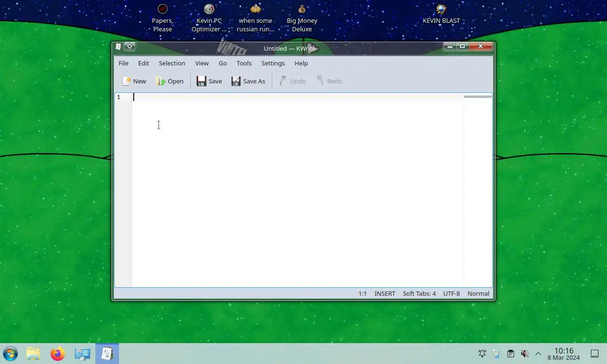Click into the empty text editing area
Viewport: 607px width, 364px height.
tap(298, 190)
